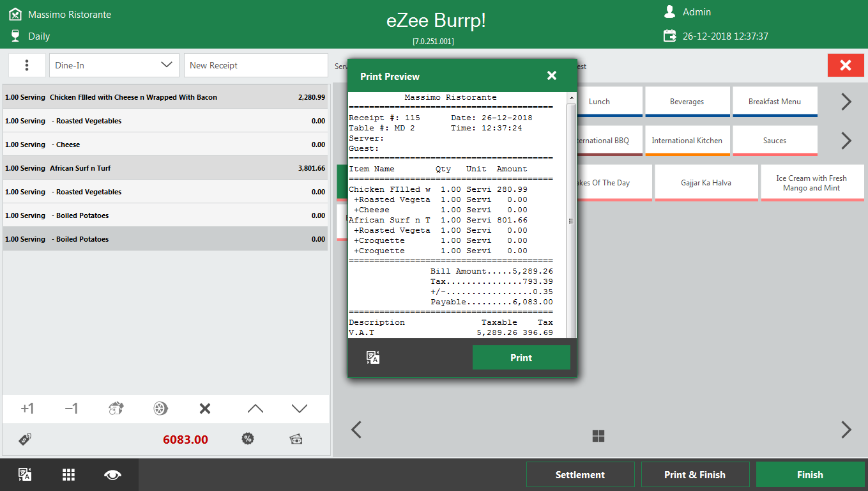Select the highlighted last Boiled Potatoes row
This screenshot has width=868, height=491.
(165, 239)
